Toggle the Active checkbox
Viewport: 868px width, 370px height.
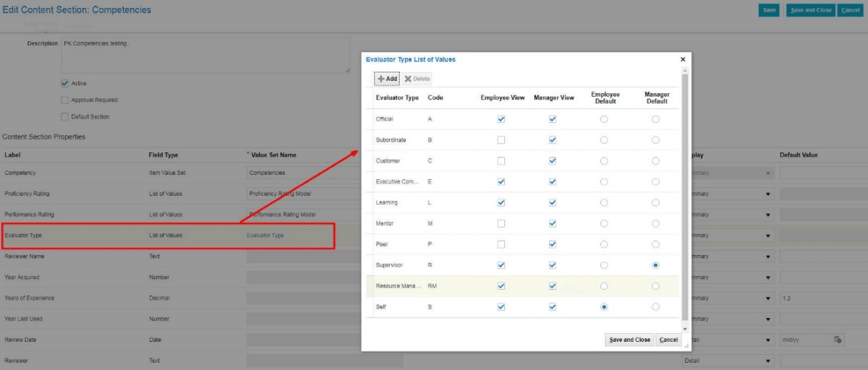tap(65, 83)
